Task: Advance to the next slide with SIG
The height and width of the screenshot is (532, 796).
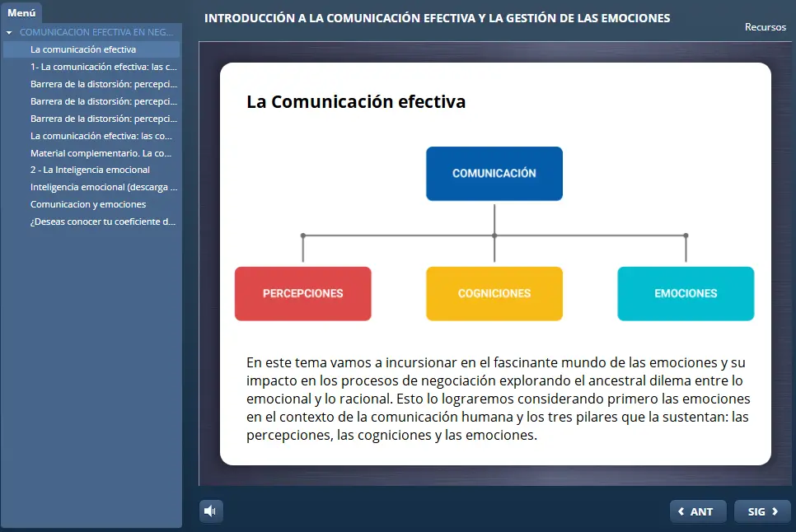Action: pos(756,511)
